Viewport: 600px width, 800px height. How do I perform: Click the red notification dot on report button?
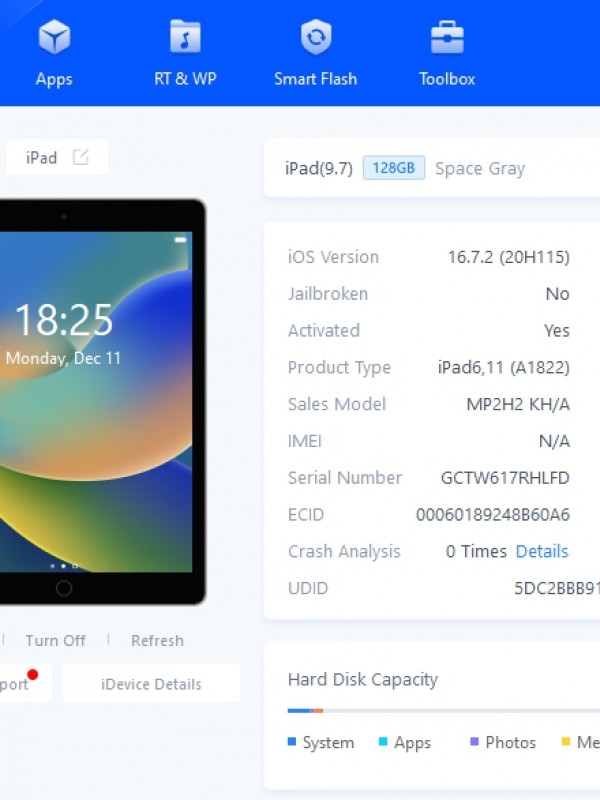[x=33, y=674]
